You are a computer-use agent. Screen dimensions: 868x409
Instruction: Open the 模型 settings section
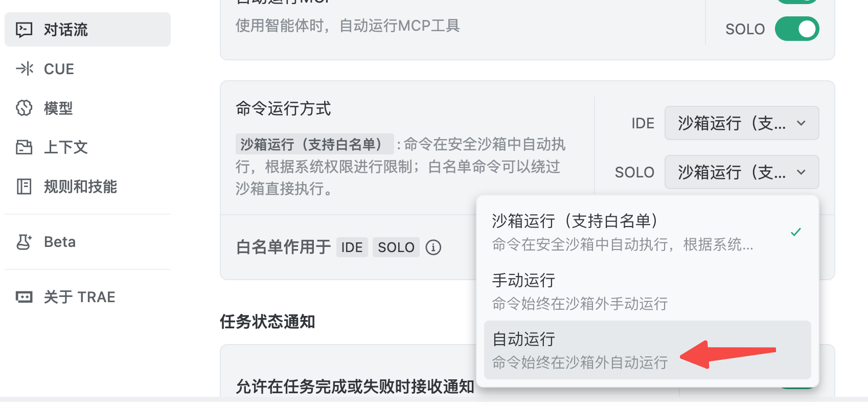(58, 108)
